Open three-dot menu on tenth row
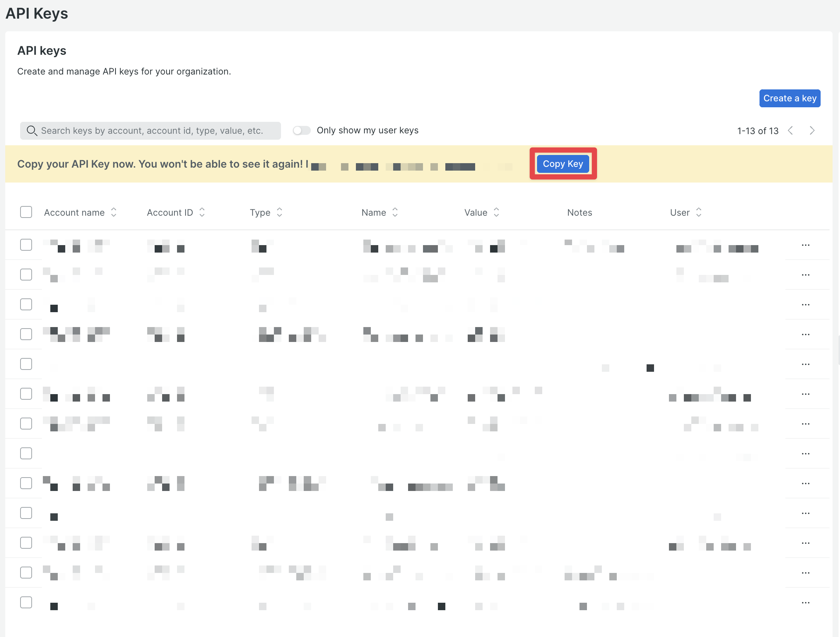 coord(805,513)
